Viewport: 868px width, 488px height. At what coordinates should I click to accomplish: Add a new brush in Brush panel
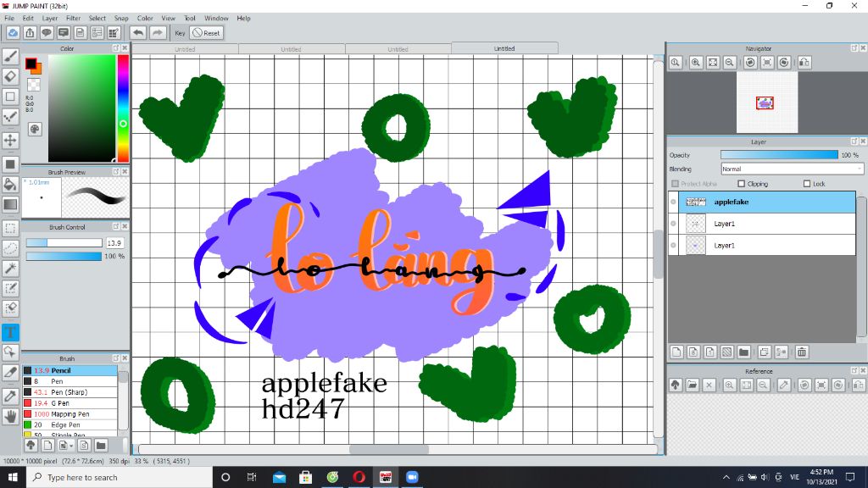47,446
